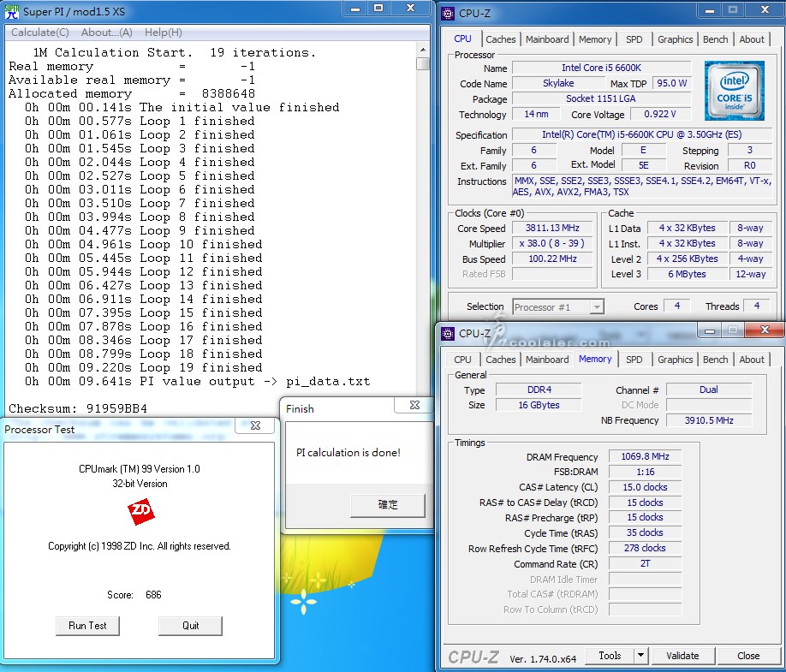This screenshot has width=786, height=672.
Task: Switch to SPD tab in upper CPU-Z
Action: [x=634, y=39]
